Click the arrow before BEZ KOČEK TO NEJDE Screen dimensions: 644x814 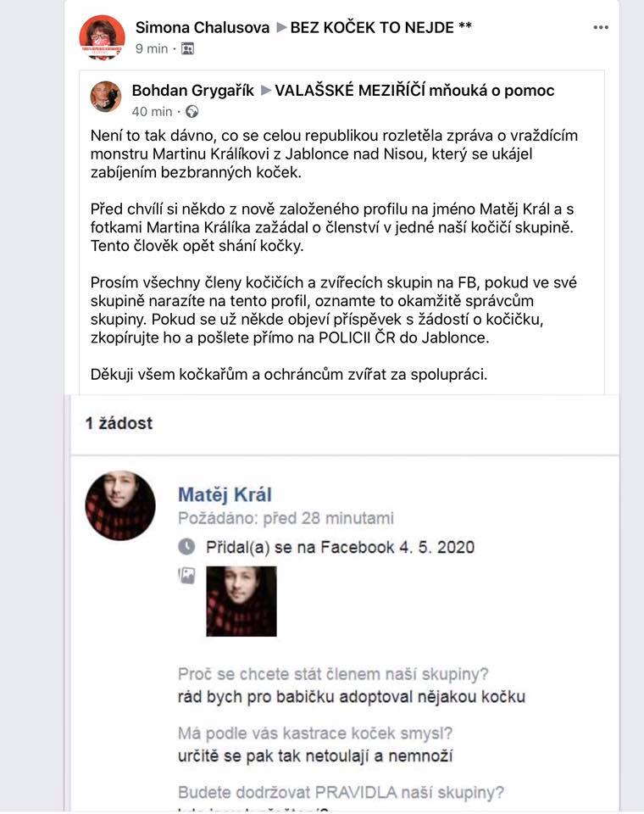coord(280,27)
